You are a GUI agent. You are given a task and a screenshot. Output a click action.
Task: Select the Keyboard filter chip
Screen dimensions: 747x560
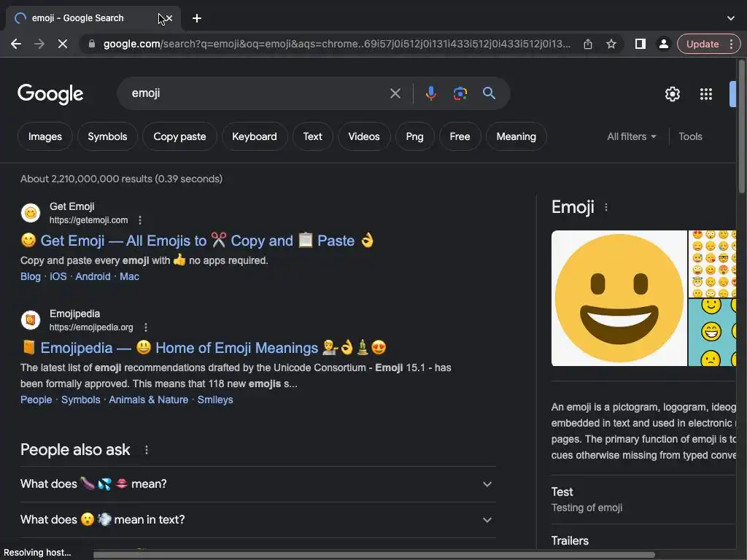pos(255,136)
